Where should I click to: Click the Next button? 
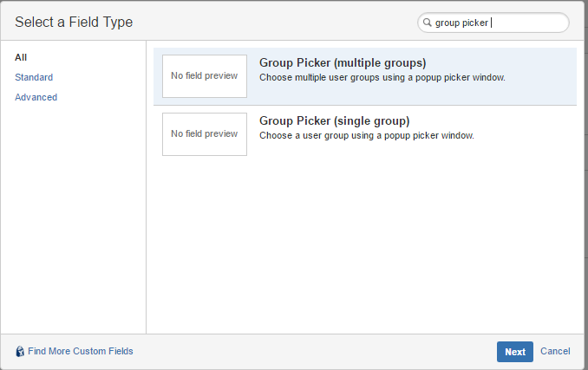515,352
